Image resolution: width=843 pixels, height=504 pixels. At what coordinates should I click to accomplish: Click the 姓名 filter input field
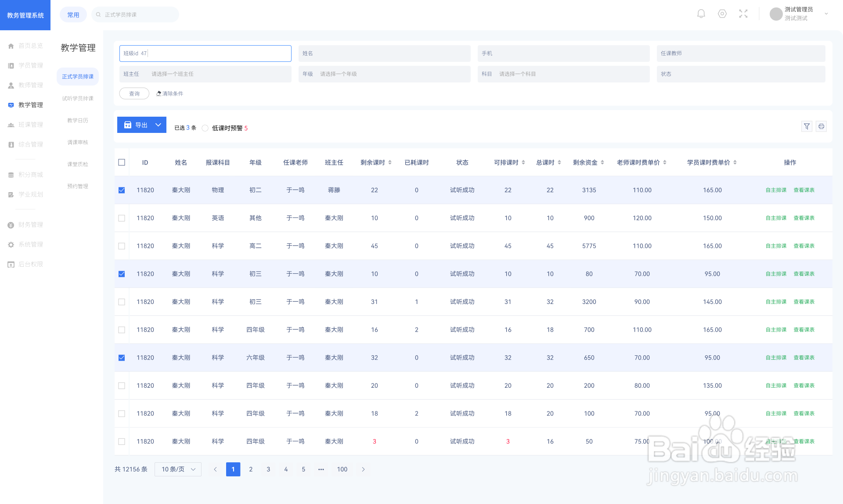tap(384, 54)
